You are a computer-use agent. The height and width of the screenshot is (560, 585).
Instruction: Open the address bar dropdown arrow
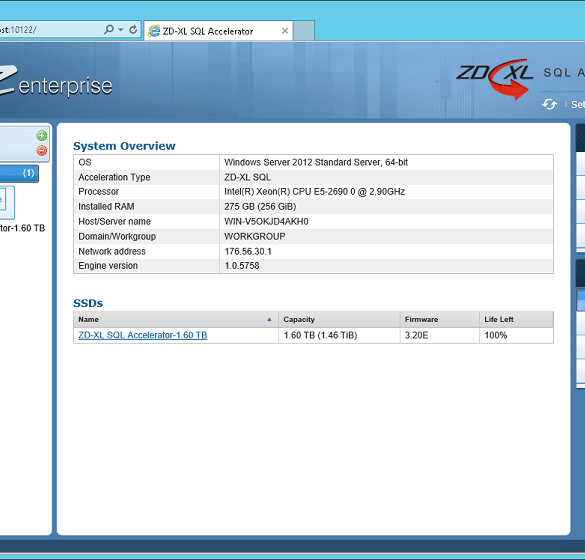pyautogui.click(x=121, y=30)
